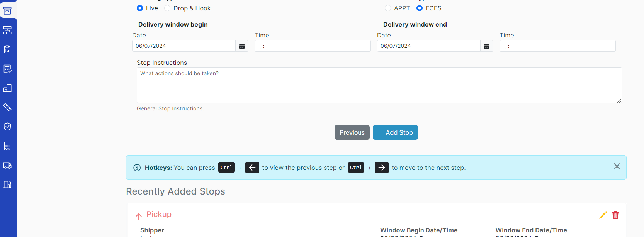644x237 pixels.
Task: Click the Window Begin Date/Time label
Action: click(419, 230)
